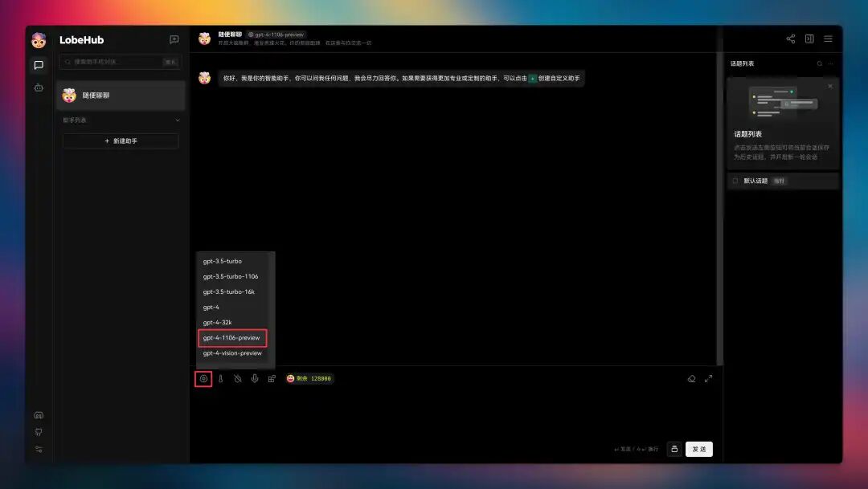Open the chat tab in the left sidebar
Screen dimensions: 868x489
click(39, 65)
